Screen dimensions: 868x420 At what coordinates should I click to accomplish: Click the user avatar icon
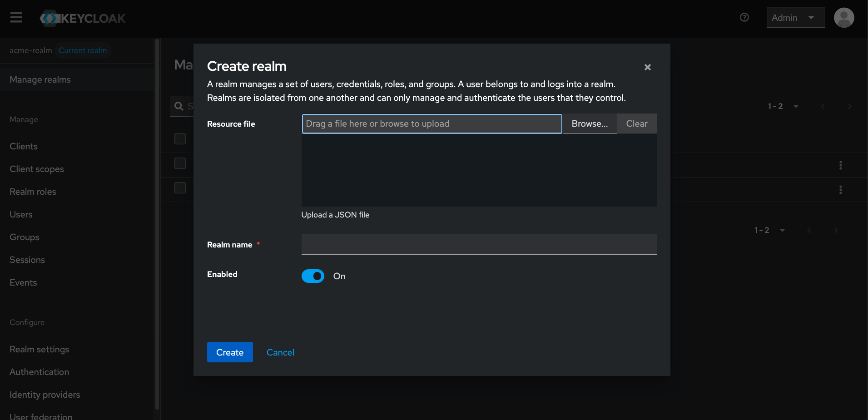pos(843,18)
